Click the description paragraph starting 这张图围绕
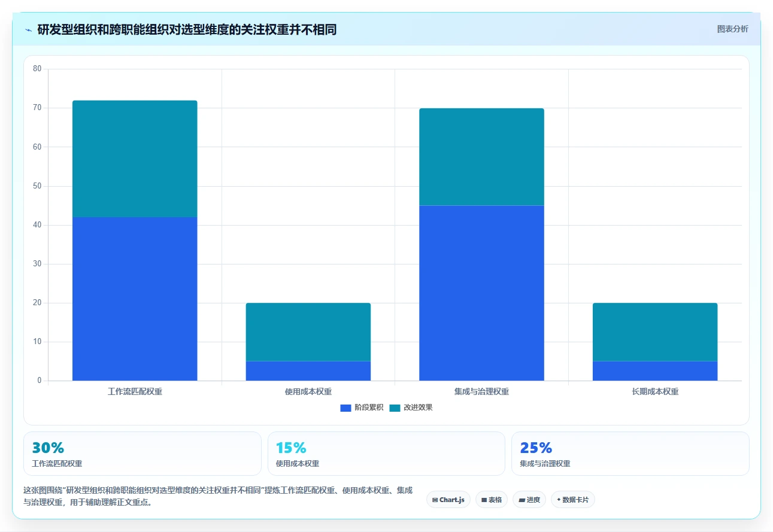This screenshot has height=532, width=773. (218, 497)
